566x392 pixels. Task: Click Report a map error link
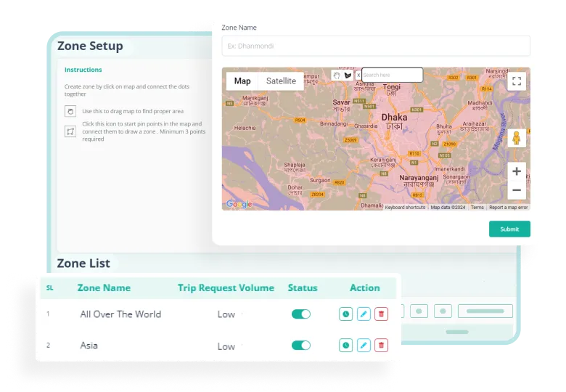point(508,207)
